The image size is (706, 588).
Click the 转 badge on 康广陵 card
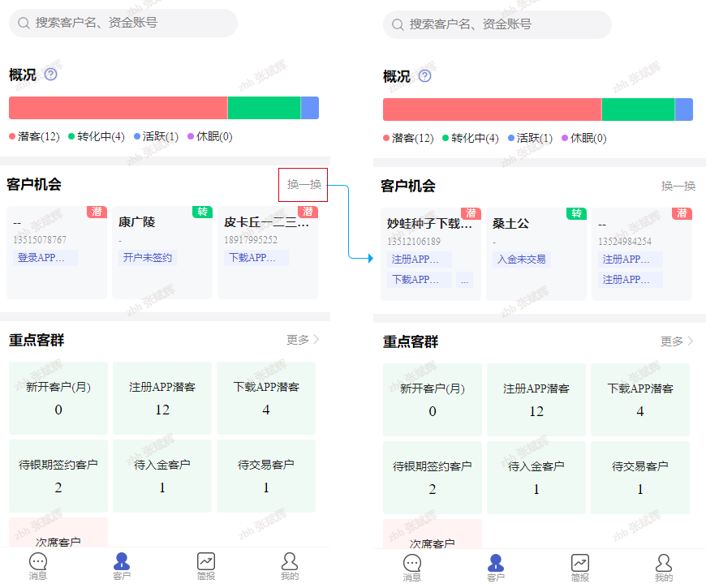(202, 212)
